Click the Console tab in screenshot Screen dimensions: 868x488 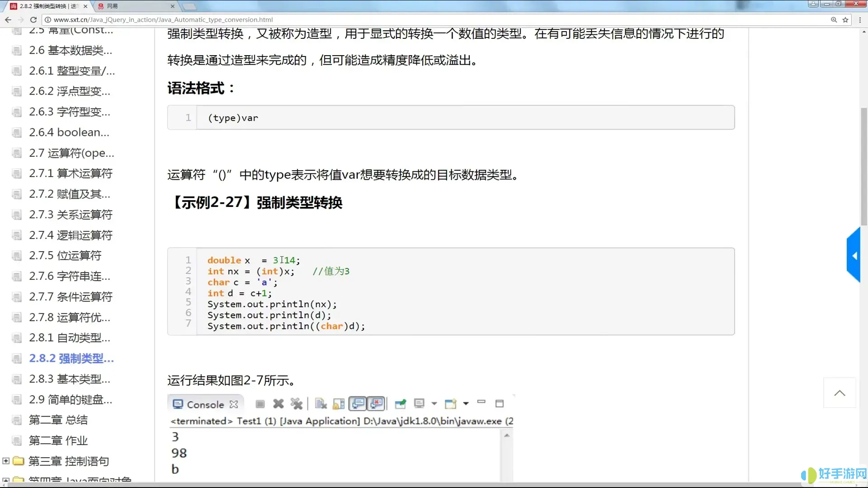pyautogui.click(x=205, y=404)
